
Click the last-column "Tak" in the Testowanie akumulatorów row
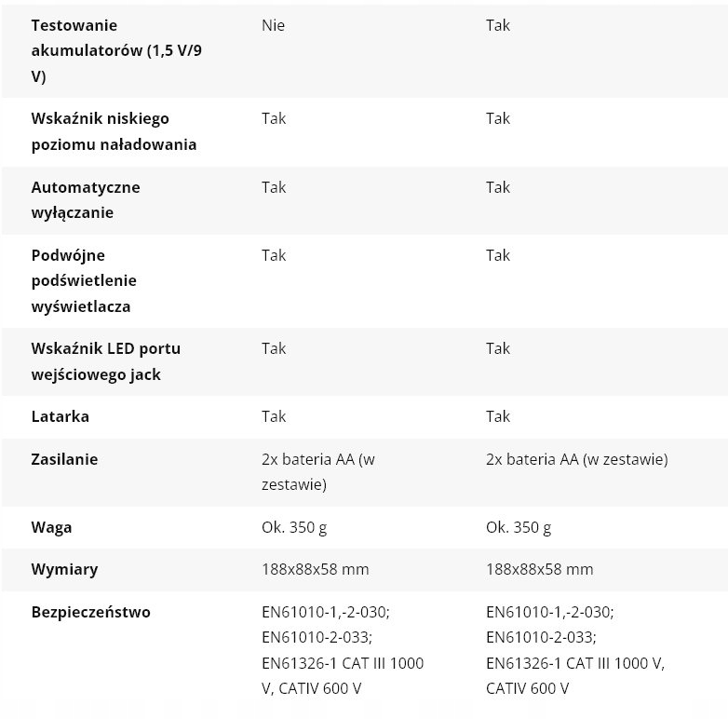[x=498, y=25]
